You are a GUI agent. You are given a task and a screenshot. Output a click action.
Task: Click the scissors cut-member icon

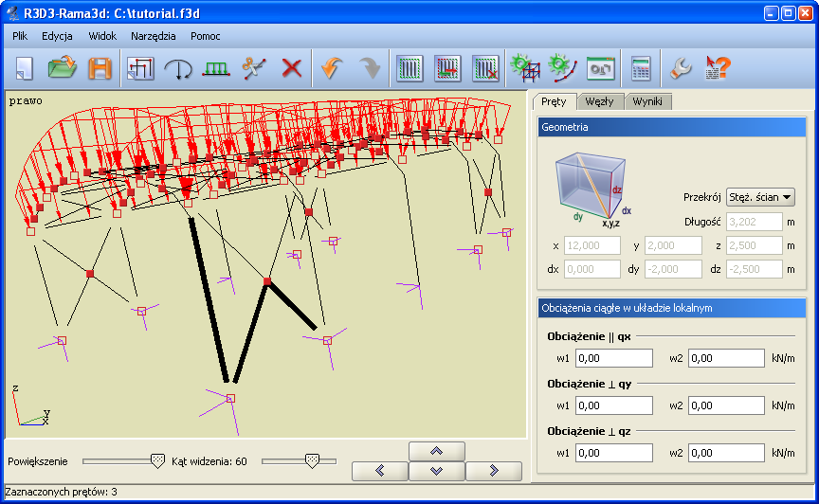click(x=254, y=68)
